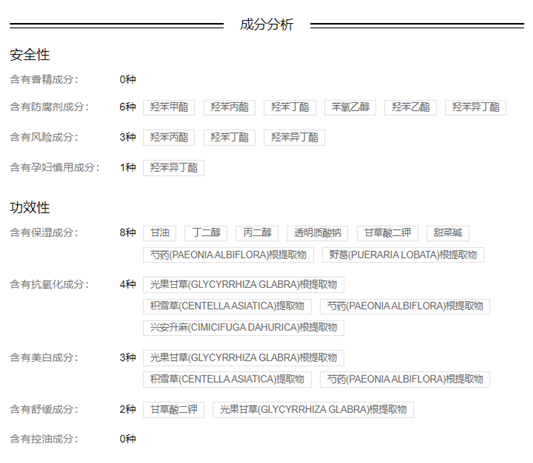The image size is (533, 463).
Task: Open the 苯氧乙醇 ingredient tag
Action: pyautogui.click(x=350, y=107)
